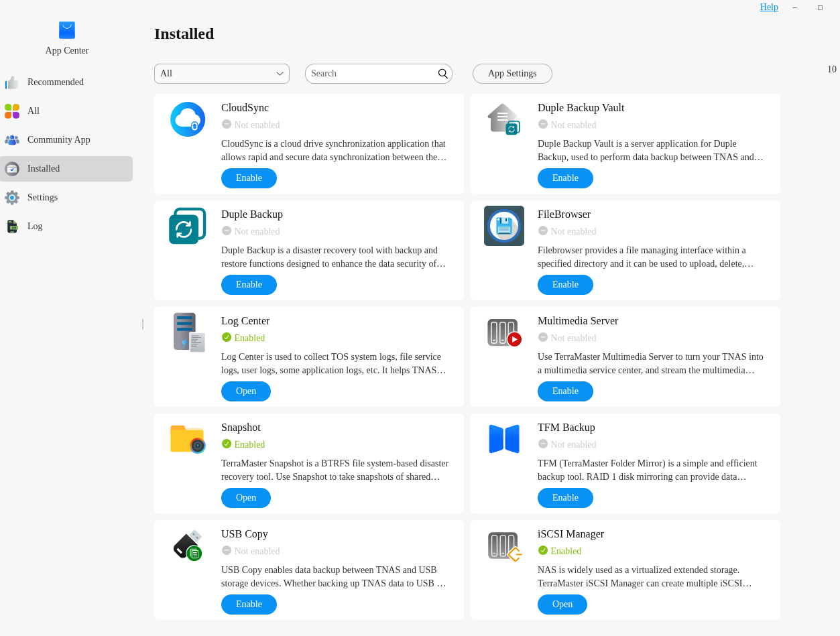Enable the CloudSync application

tap(249, 178)
